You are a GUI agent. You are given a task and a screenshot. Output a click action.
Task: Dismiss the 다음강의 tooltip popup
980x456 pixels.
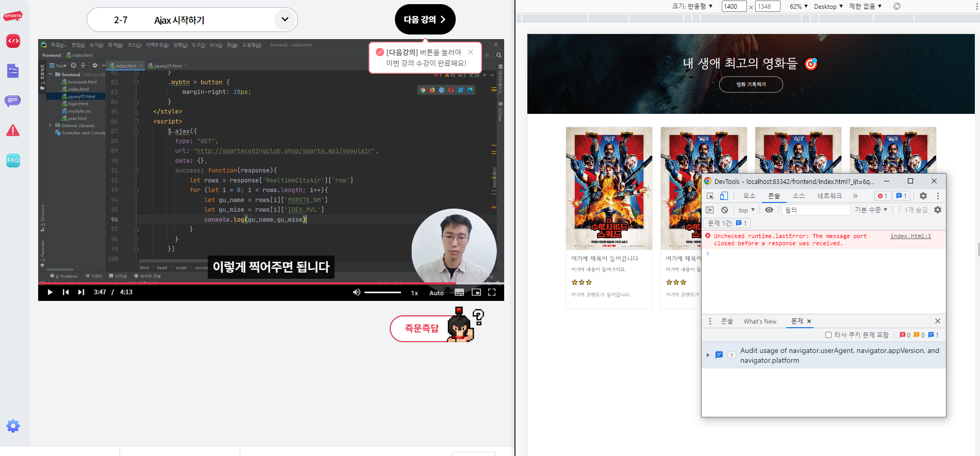point(471,52)
